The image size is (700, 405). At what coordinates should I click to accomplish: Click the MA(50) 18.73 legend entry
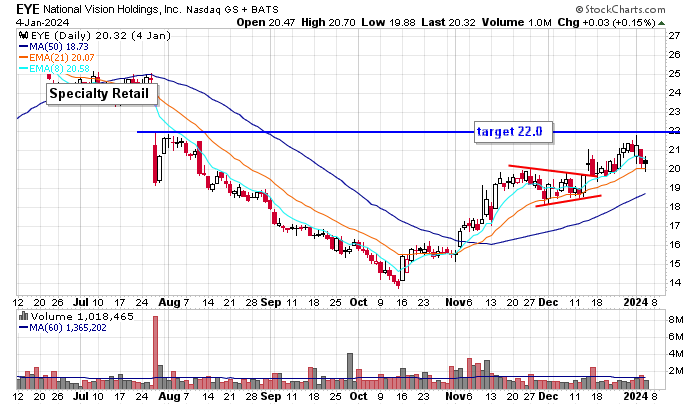(x=54, y=46)
